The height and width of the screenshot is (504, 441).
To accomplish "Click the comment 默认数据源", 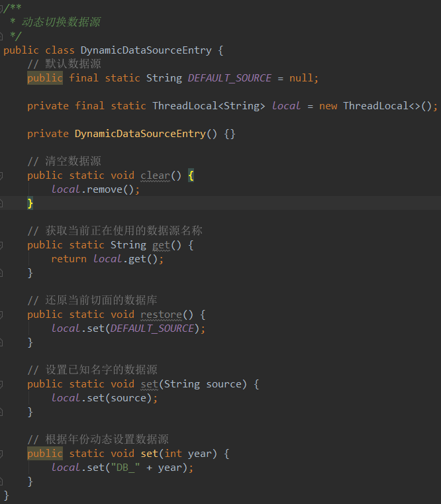I will [73, 64].
